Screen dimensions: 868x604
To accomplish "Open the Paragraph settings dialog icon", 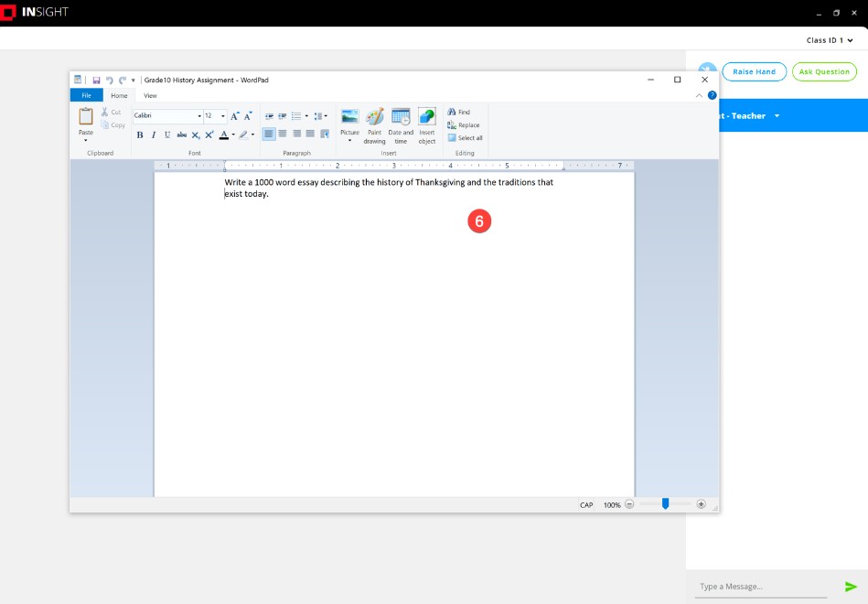I will click(325, 134).
